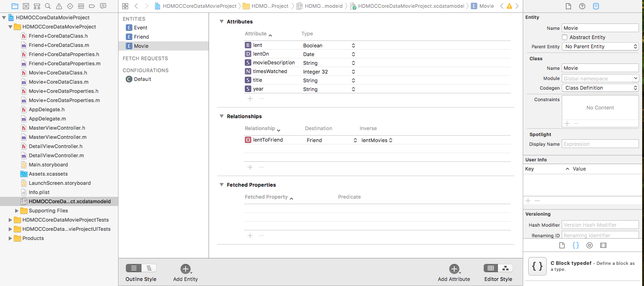Change the Inverse lentMovies popup
644x286 pixels.
point(377,140)
